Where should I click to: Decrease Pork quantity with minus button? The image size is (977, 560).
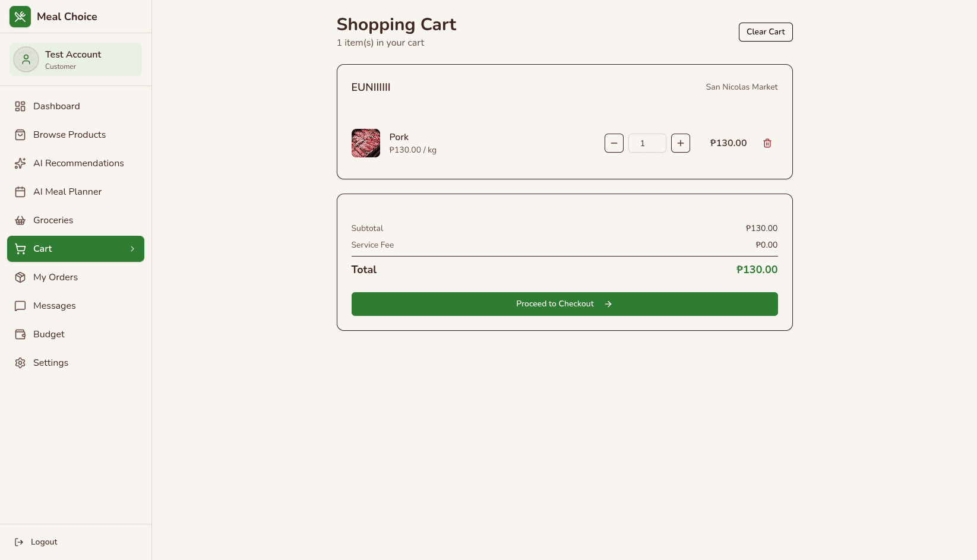614,143
